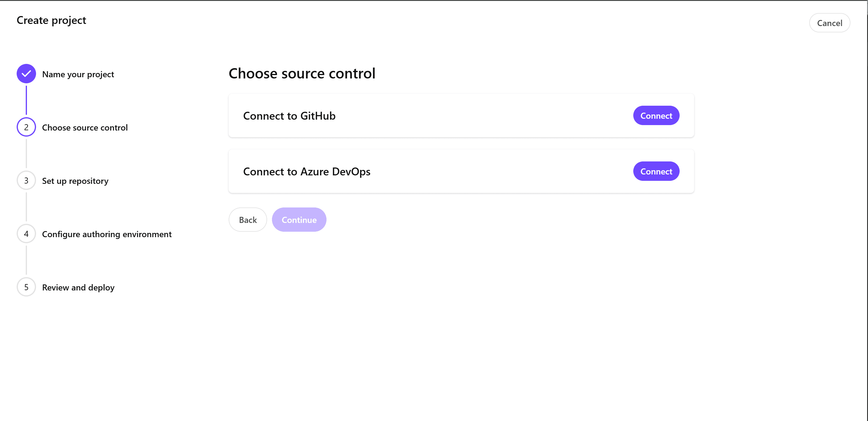Select 'Set up repository' step label
The image size is (868, 421).
coord(75,181)
